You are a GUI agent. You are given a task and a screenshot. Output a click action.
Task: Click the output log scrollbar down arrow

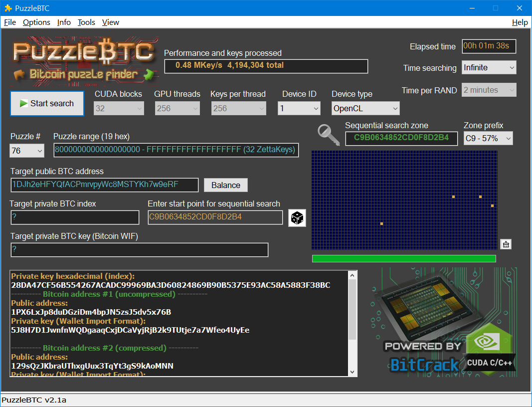[x=352, y=372]
